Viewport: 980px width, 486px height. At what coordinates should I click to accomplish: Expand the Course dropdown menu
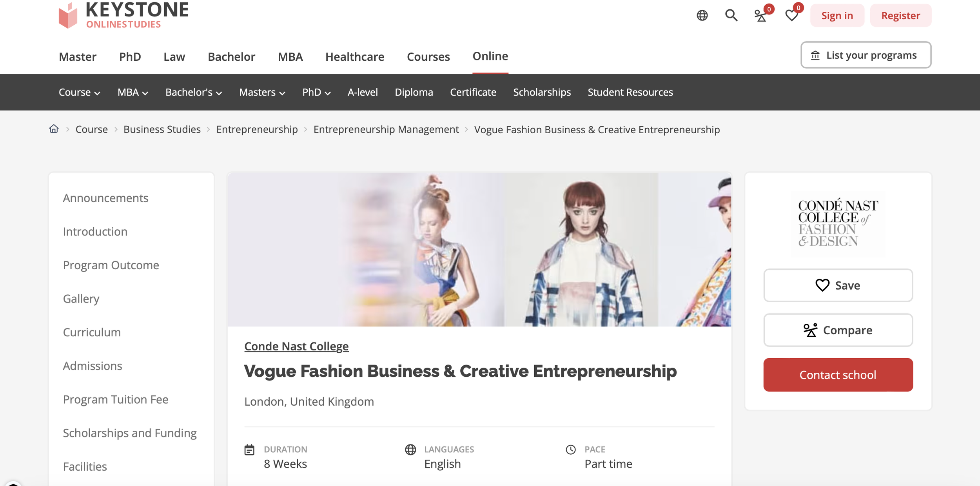point(80,92)
